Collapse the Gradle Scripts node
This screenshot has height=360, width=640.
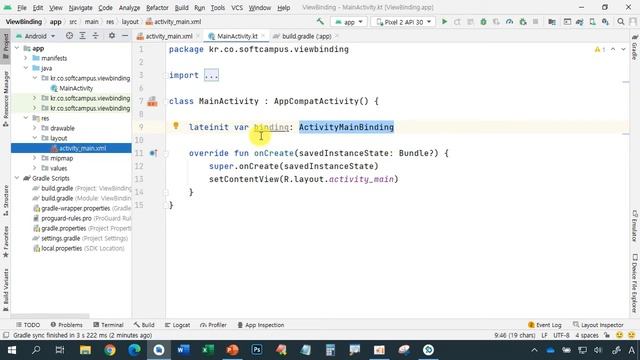[x=17, y=178]
